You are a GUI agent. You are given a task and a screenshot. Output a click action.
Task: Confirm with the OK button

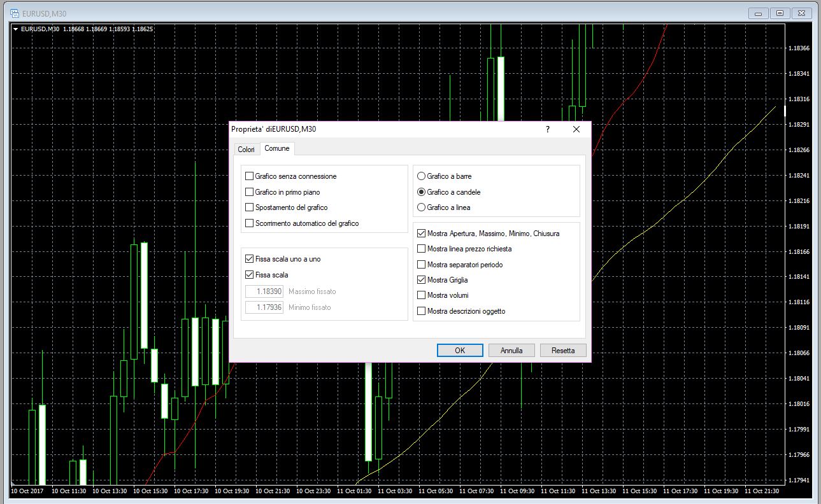[x=460, y=351]
